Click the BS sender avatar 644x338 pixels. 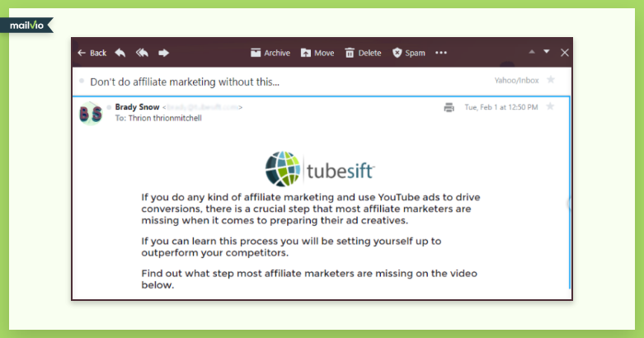(91, 113)
